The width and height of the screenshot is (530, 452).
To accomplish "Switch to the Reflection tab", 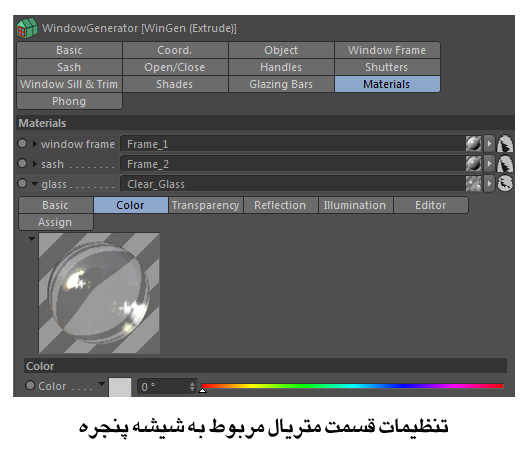I will pos(281,205).
